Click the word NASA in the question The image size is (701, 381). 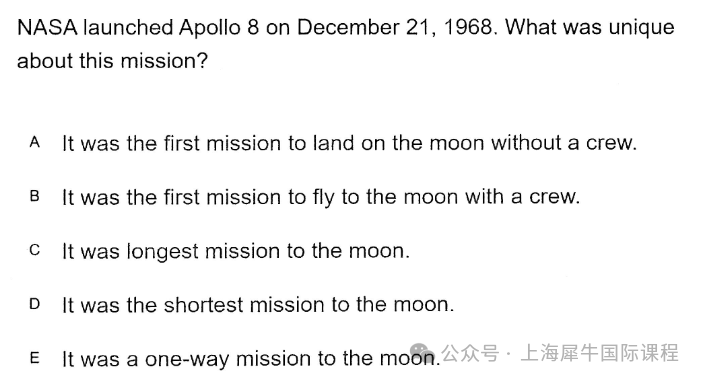(x=47, y=28)
